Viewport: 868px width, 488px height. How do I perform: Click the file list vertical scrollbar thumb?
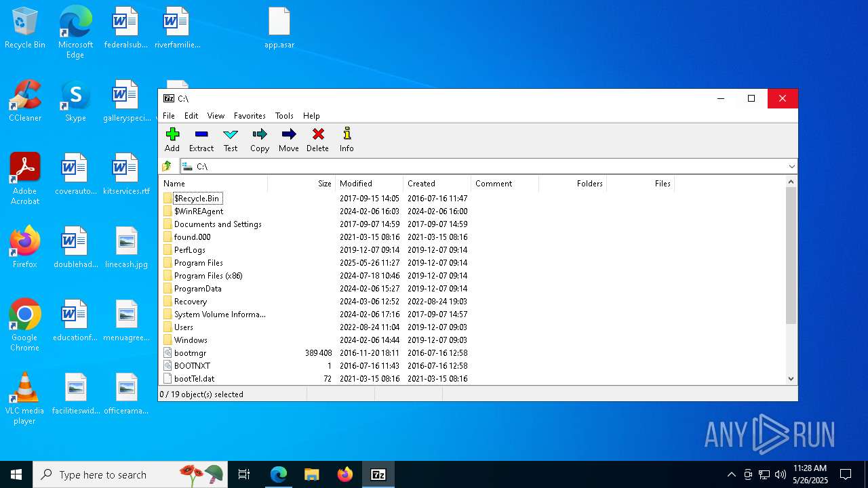791,256
